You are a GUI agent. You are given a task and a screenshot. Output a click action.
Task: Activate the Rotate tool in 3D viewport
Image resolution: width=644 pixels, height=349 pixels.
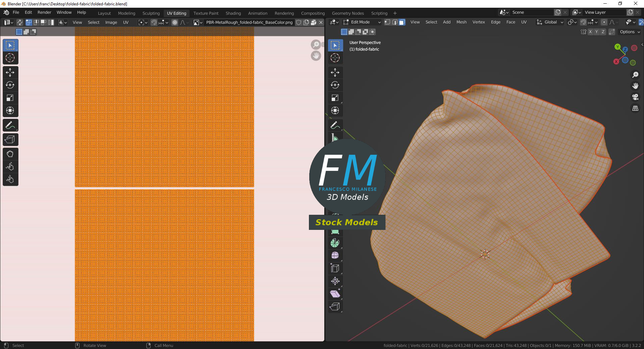coord(335,85)
